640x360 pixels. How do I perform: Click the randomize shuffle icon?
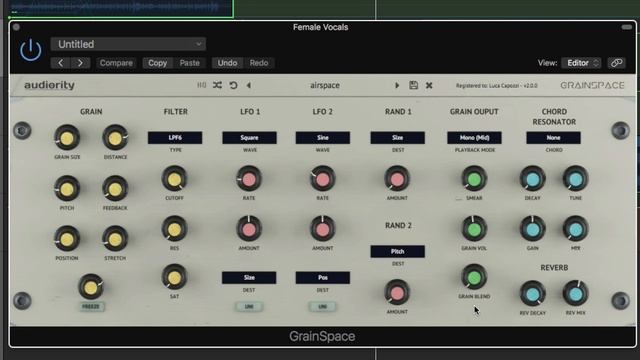(x=217, y=85)
